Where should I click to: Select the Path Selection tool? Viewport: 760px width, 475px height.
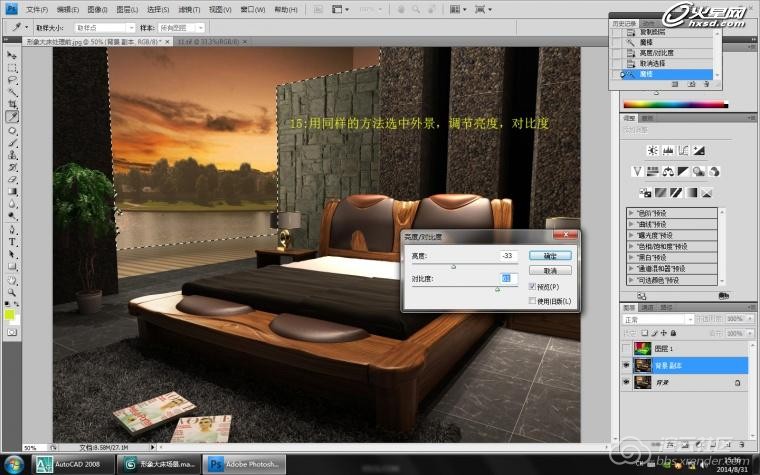point(12,253)
